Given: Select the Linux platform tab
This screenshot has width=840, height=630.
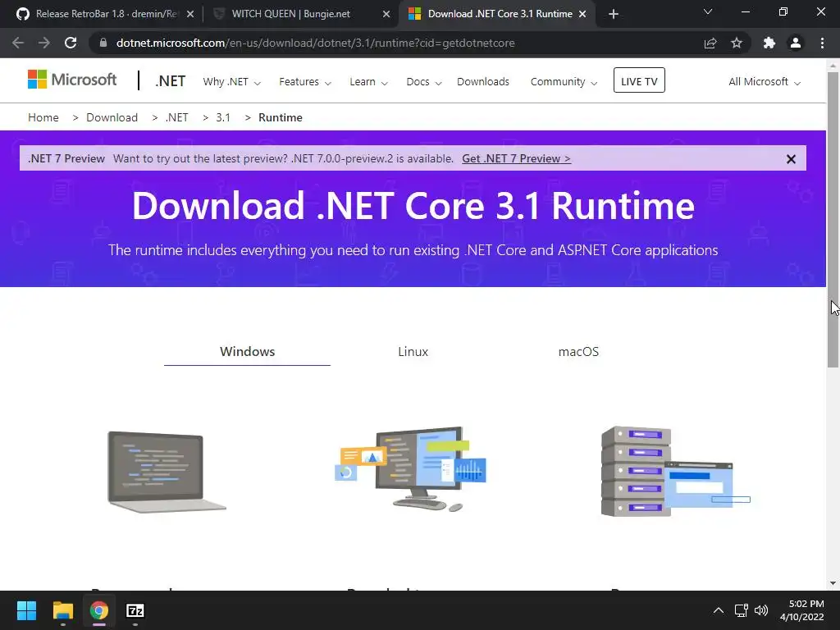Looking at the screenshot, I should pos(413,351).
